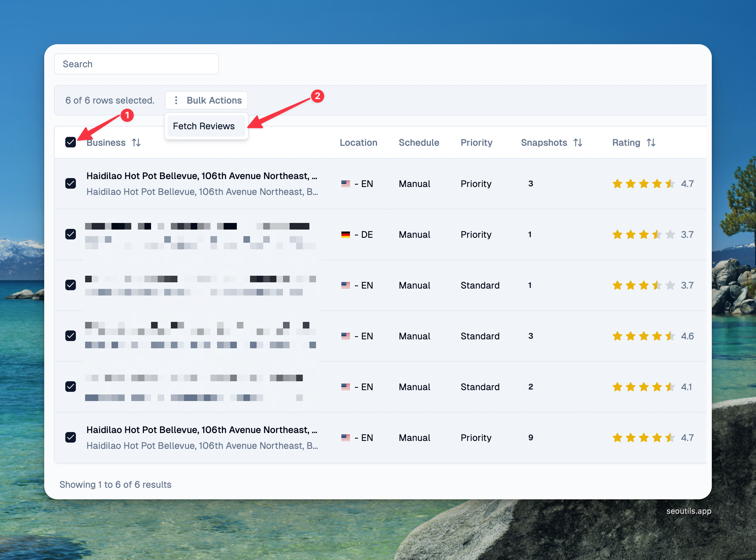Sort table by Snapshots column header

coord(544,143)
